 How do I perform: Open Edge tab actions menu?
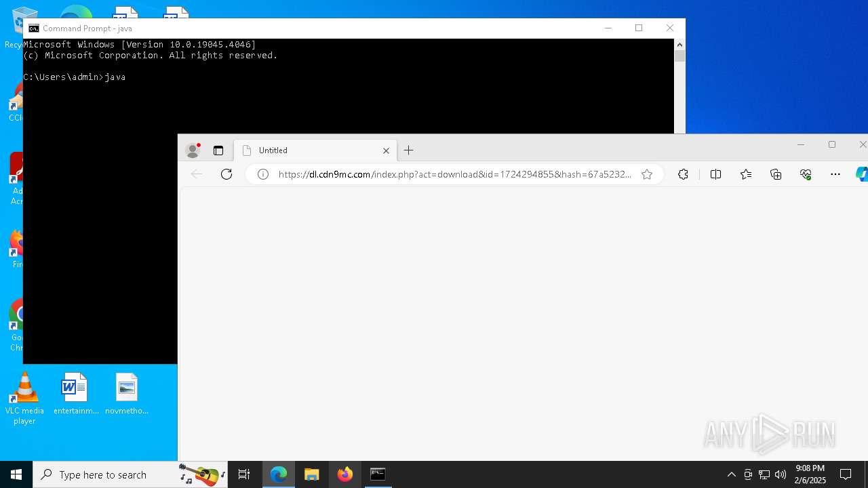pyautogui.click(x=218, y=150)
